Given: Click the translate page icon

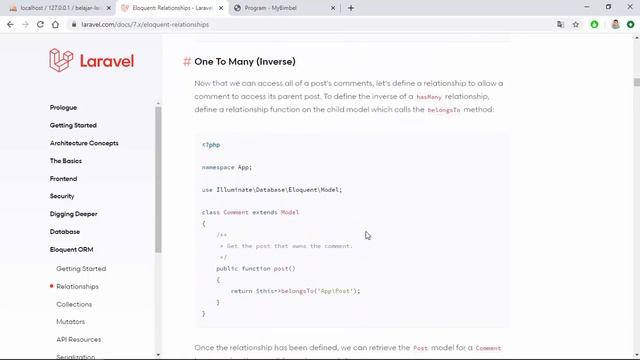Looking at the screenshot, I should (x=560, y=24).
